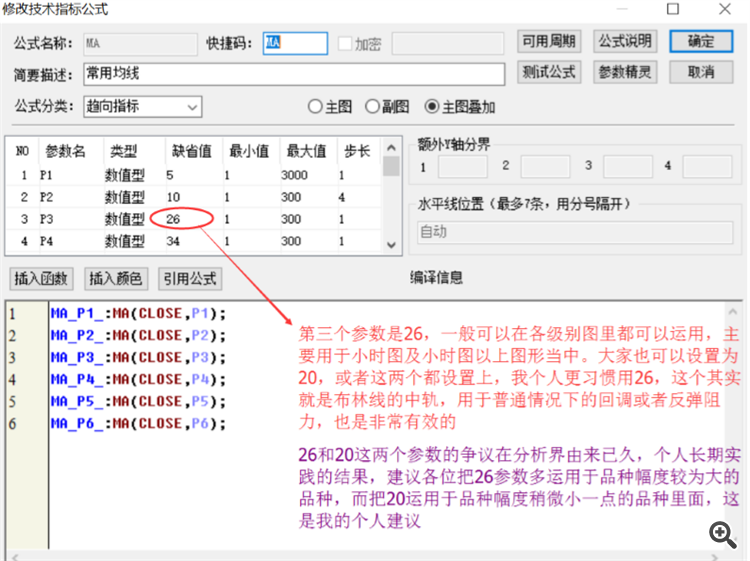750x561 pixels.
Task: Click code line MA_P6_:MA(CLOSE,P6);
Action: click(x=138, y=424)
